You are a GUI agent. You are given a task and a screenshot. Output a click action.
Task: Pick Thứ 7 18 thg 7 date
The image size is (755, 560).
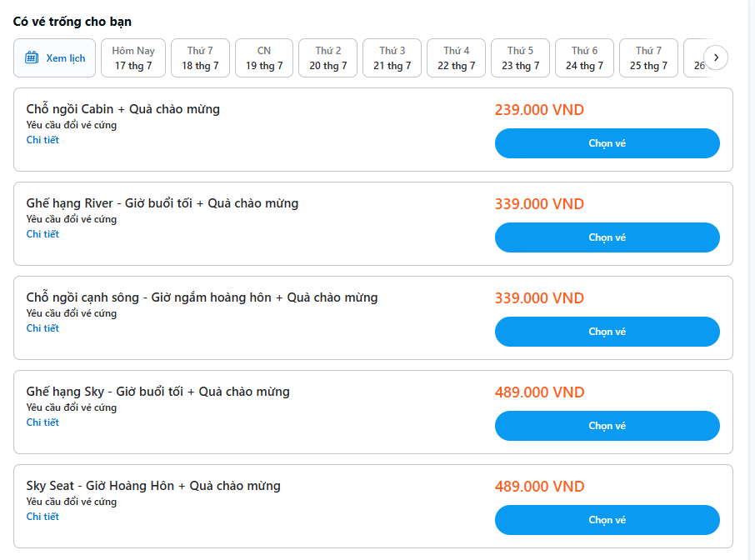tap(200, 57)
